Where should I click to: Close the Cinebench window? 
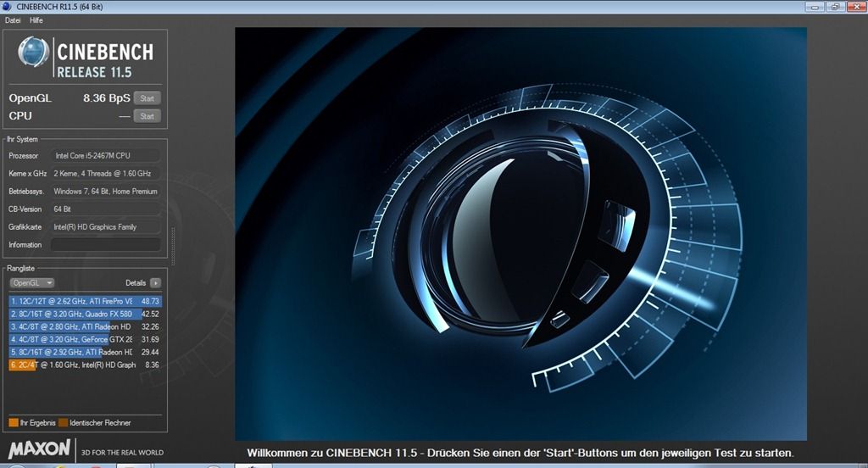[856, 7]
